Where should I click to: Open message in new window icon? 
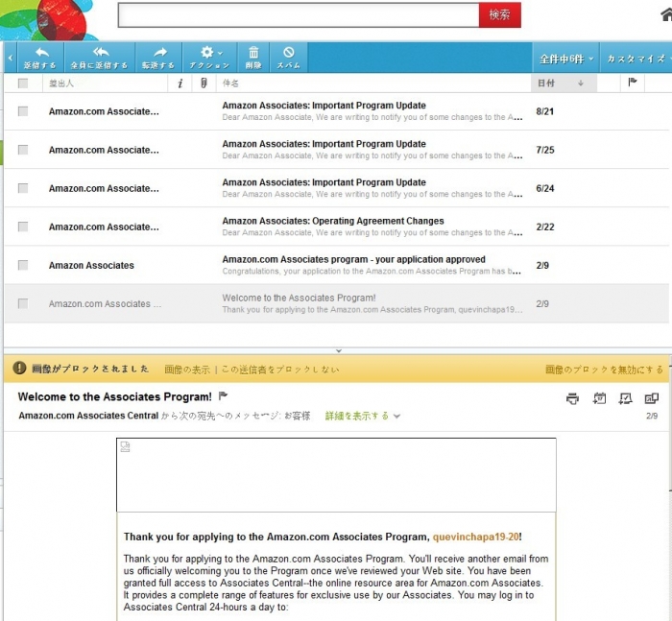[x=652, y=398]
